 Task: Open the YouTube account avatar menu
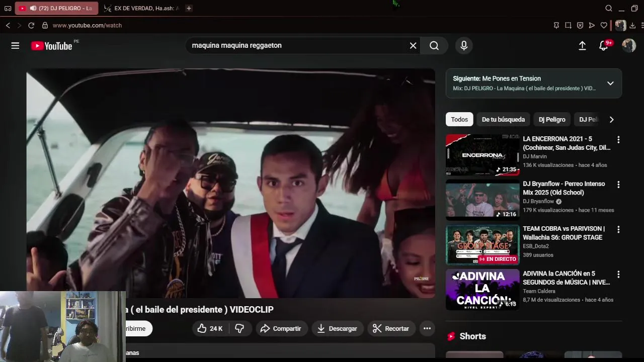[629, 46]
